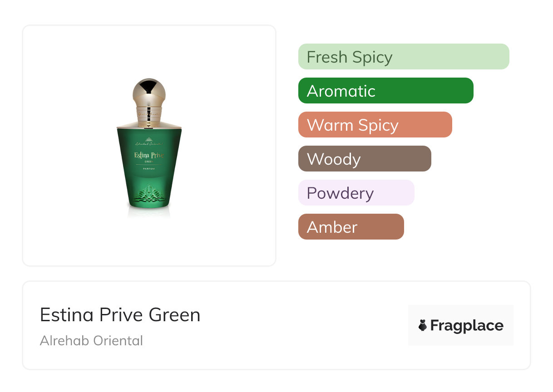Choose the Warm Spicy accord bar
The width and height of the screenshot is (553, 392).
375,125
